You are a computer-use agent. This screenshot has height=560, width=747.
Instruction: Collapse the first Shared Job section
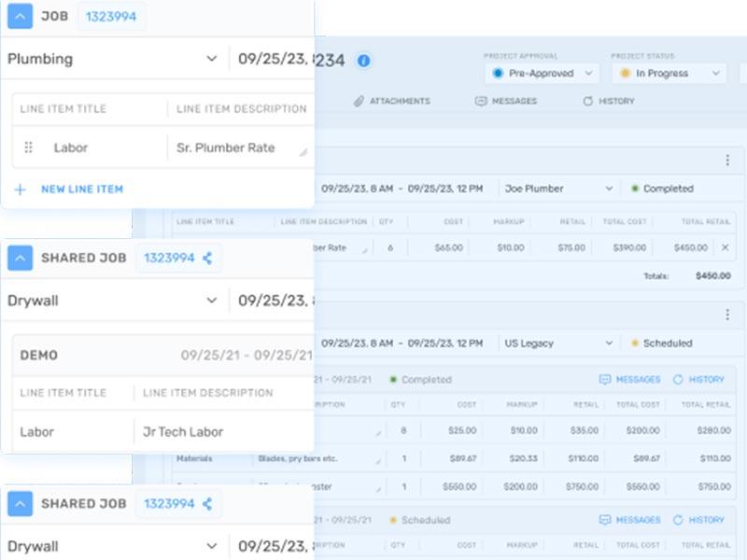pyautogui.click(x=20, y=259)
